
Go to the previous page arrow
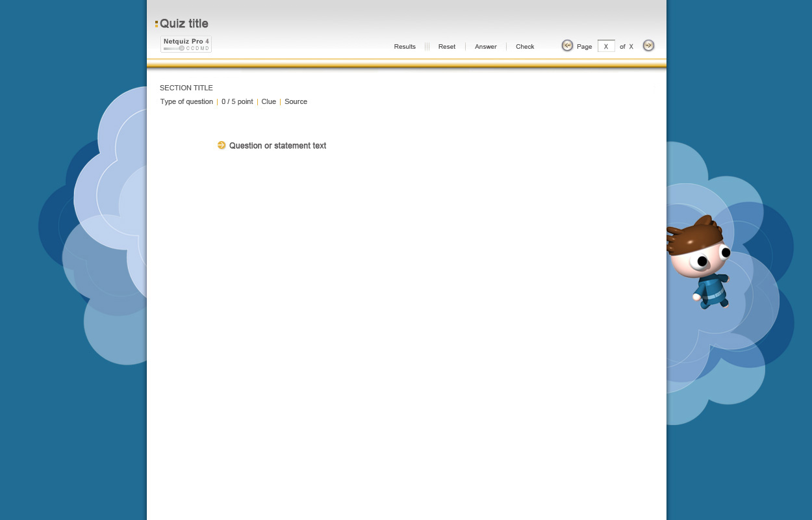tap(567, 45)
